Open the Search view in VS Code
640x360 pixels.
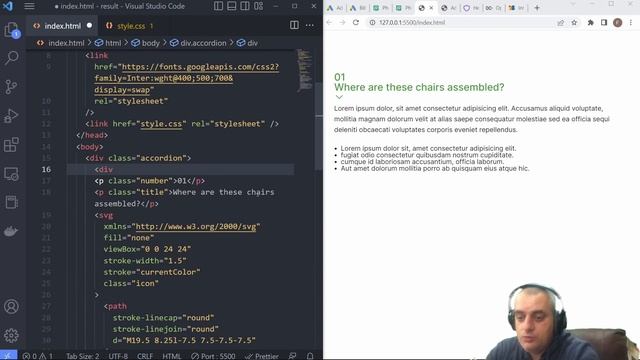(x=11, y=58)
